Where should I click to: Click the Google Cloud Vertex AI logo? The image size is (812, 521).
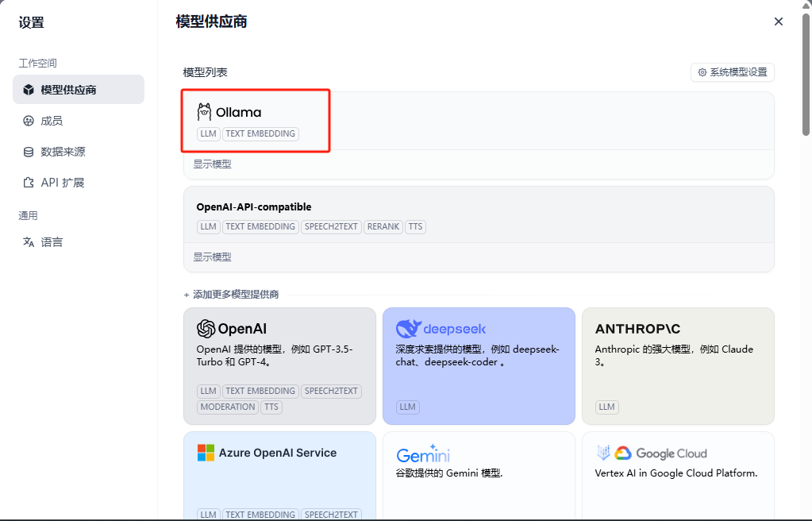tap(602, 453)
